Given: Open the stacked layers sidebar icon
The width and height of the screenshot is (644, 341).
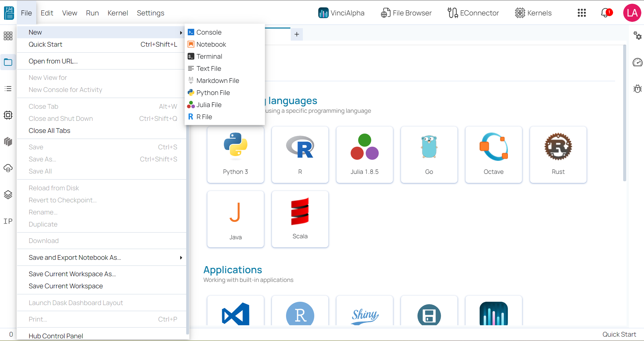Looking at the screenshot, I should 8,195.
